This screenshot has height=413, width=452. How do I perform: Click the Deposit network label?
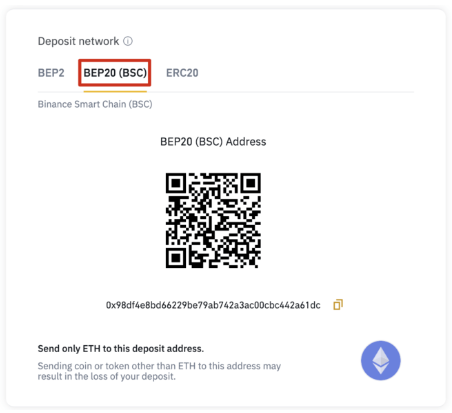pos(78,41)
